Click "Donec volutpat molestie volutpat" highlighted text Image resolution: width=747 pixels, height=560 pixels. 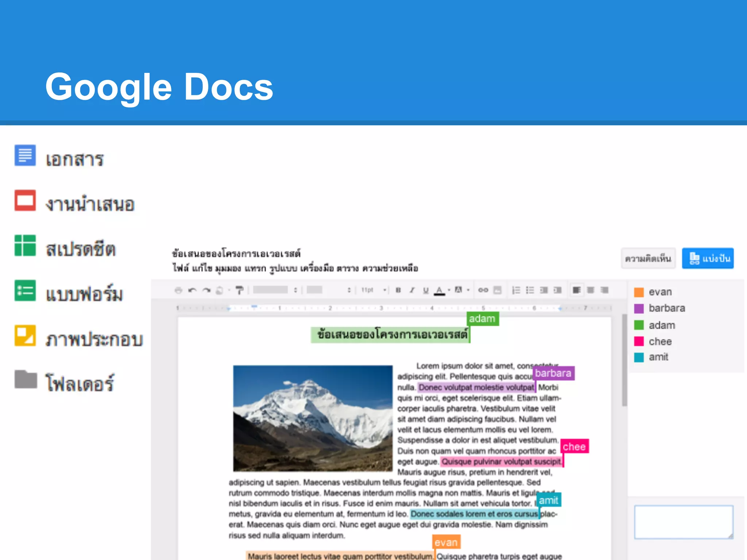point(476,387)
